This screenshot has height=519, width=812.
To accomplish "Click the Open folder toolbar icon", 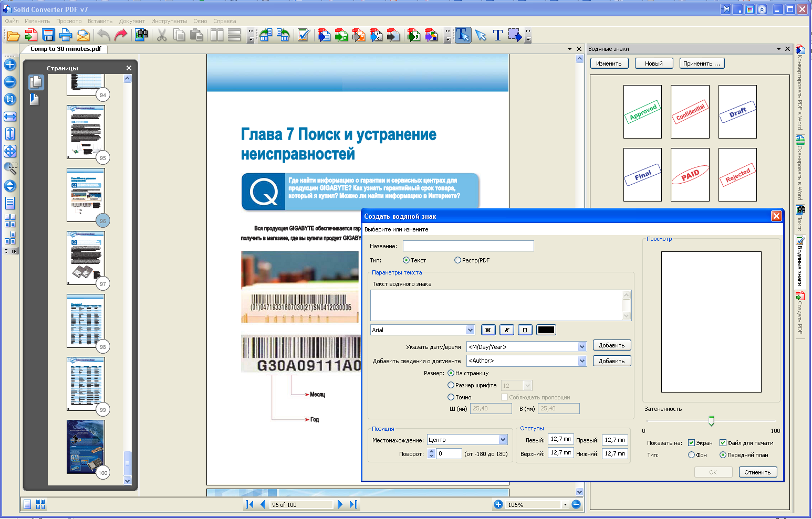I will tap(13, 36).
